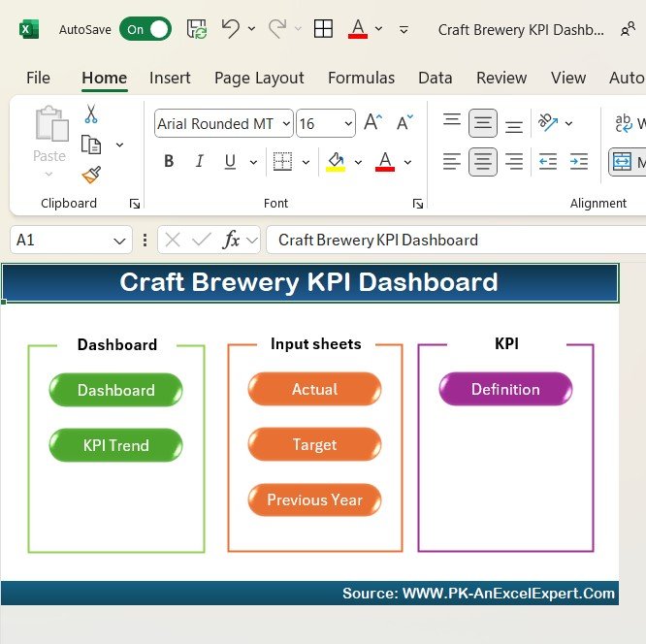
Task: Select the Home ribbon tab
Action: tap(104, 78)
